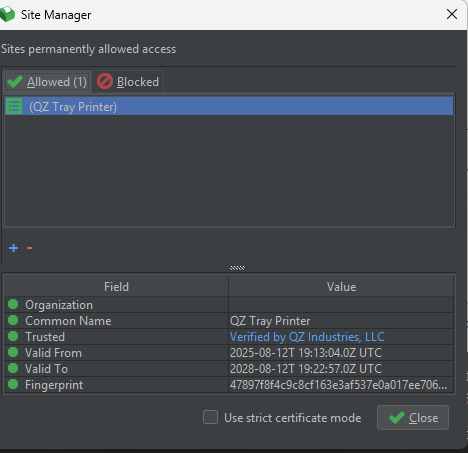Click the green dot next to Valid From

tap(13, 352)
